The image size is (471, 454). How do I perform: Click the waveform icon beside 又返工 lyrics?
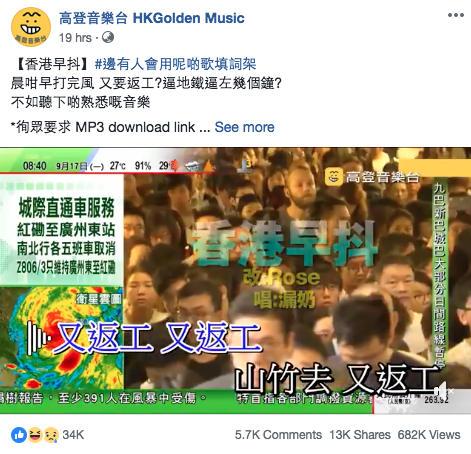39,338
